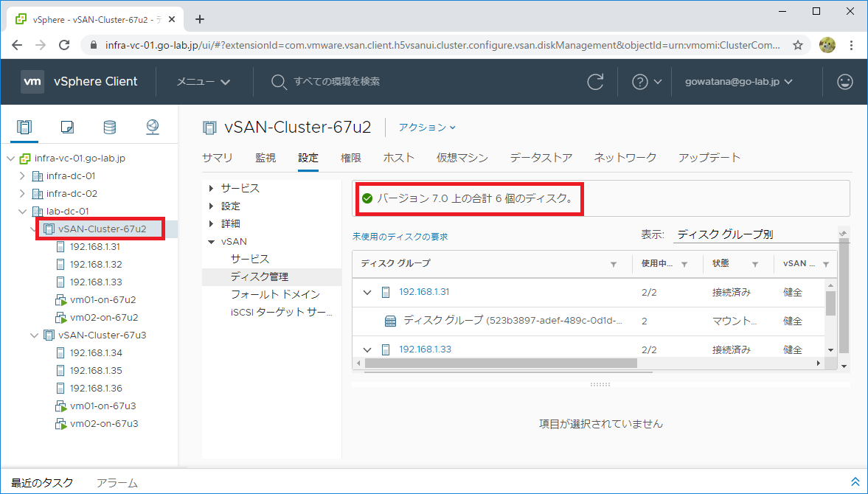
Task: Close the vSphere browser tab
Action: click(x=172, y=19)
